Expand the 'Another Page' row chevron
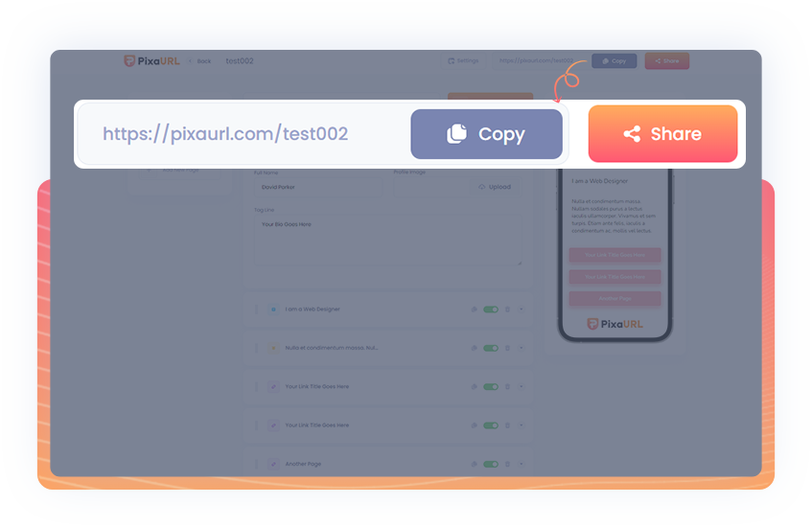This screenshot has width=812, height=527. [x=522, y=464]
